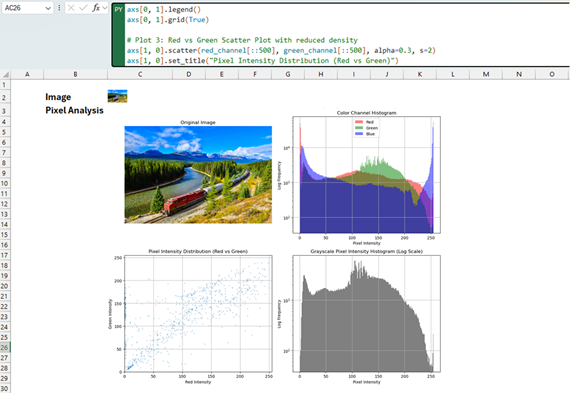
Task: Select column A header
Action: [27, 74]
